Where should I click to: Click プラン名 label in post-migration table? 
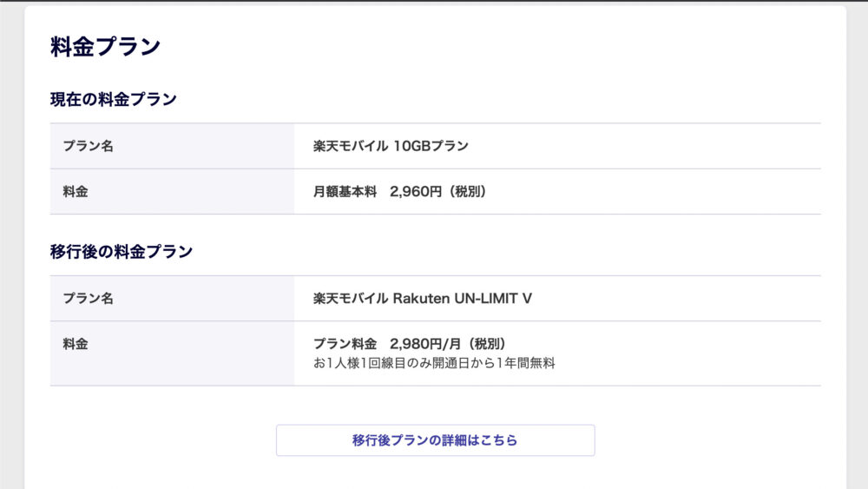pos(88,299)
